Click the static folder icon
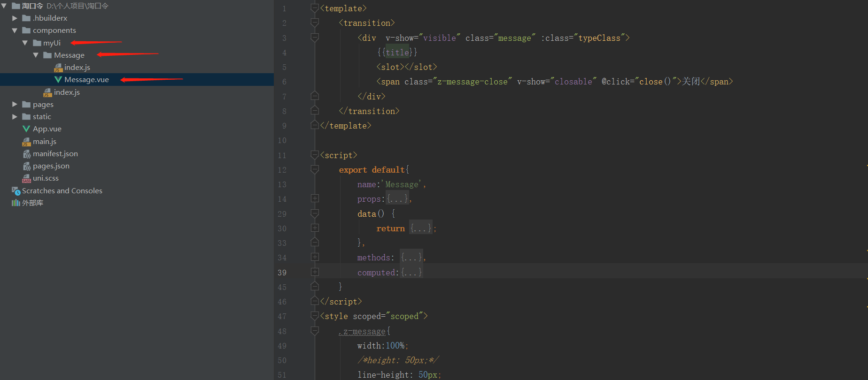 tap(26, 116)
